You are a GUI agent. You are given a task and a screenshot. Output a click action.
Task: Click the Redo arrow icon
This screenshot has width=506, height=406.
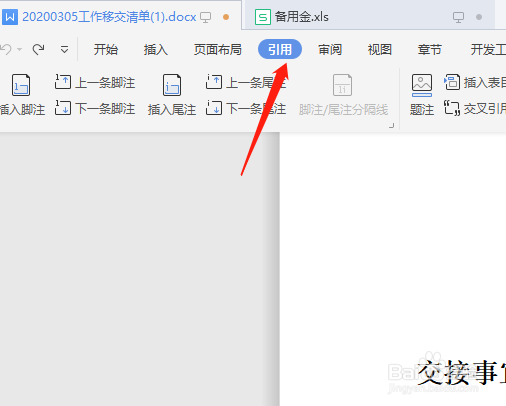tap(39, 49)
